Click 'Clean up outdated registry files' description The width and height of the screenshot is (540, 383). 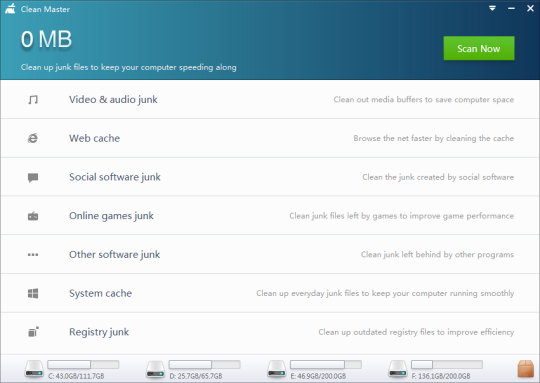pyautogui.click(x=416, y=332)
